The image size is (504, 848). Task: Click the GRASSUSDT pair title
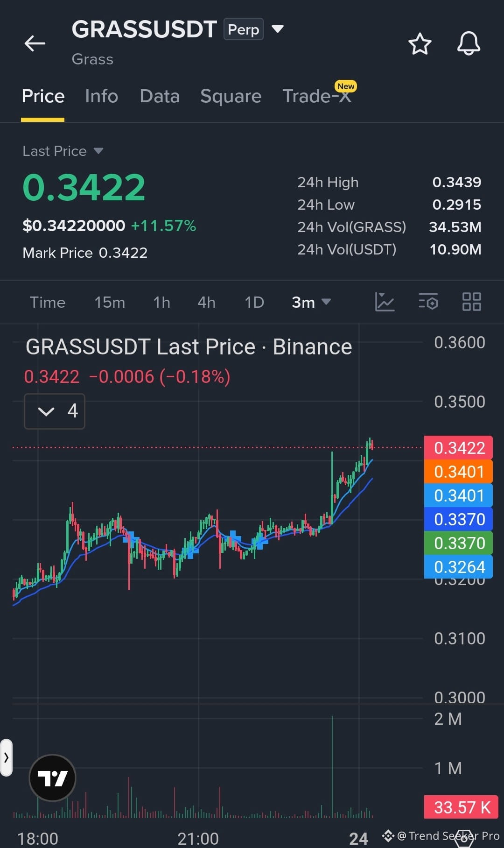(x=144, y=29)
